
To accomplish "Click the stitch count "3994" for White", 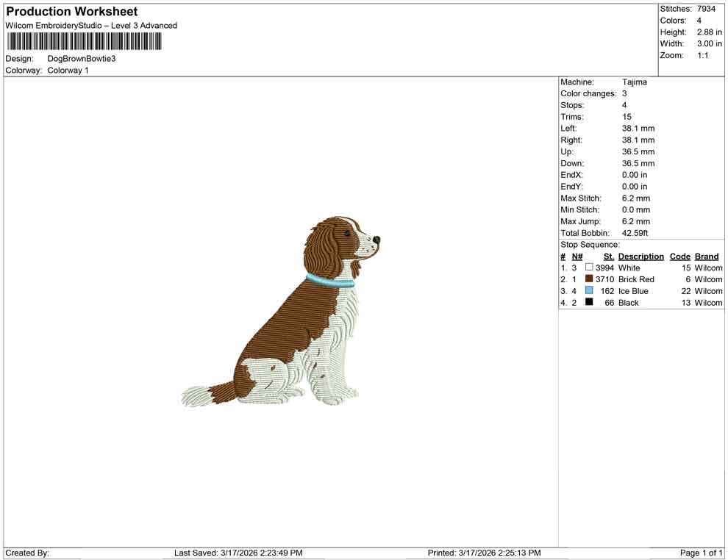I will 604,268.
